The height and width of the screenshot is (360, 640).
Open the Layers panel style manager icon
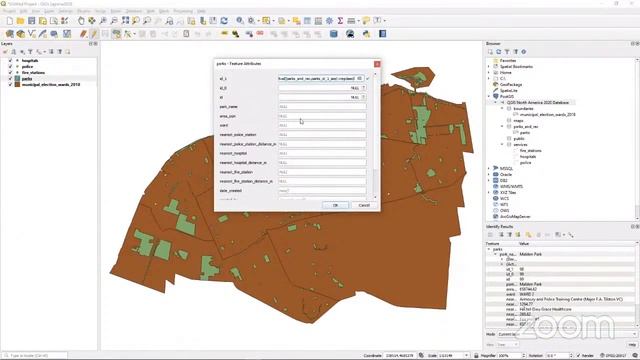pyautogui.click(x=5, y=52)
